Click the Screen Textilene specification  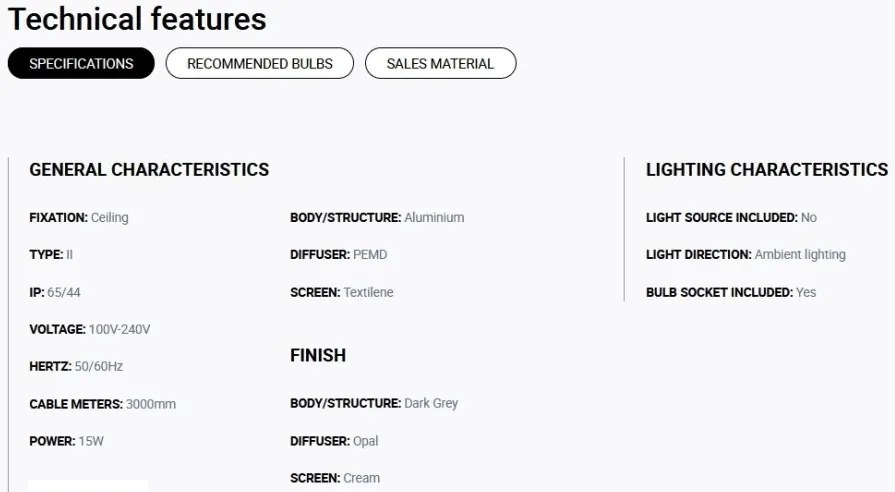341,292
